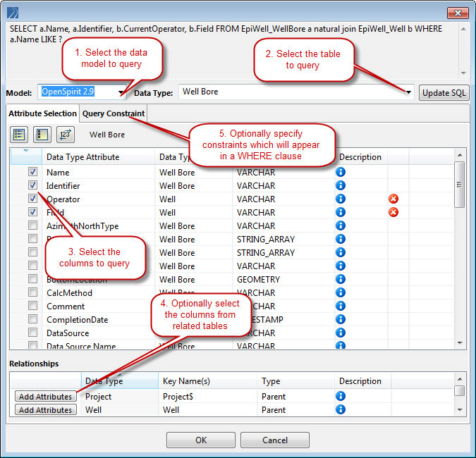476x458 pixels.
Task: Click the SQL text area scroll down arrow
Action: [x=463, y=73]
